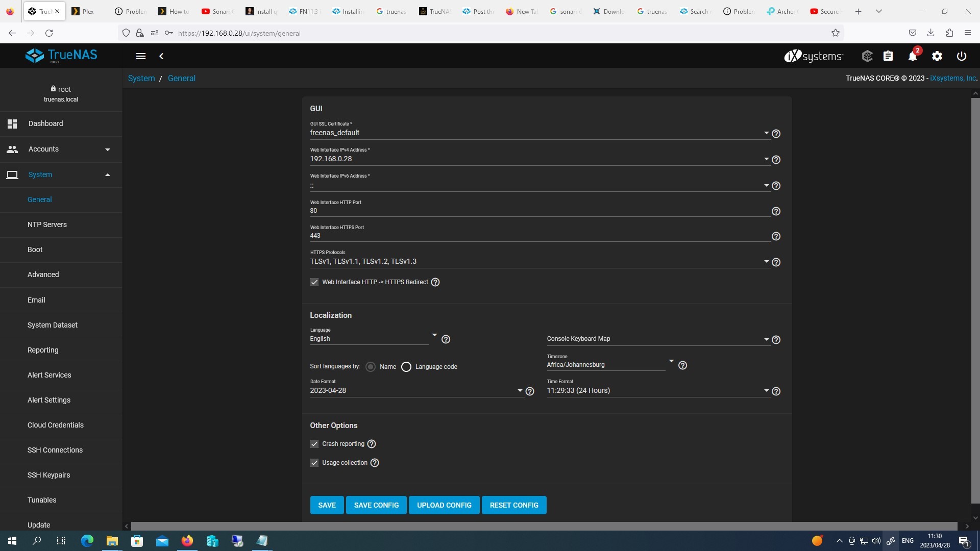Viewport: 980px width, 551px height.
Task: Show help for GUI SSL Certificate
Action: [x=776, y=134]
